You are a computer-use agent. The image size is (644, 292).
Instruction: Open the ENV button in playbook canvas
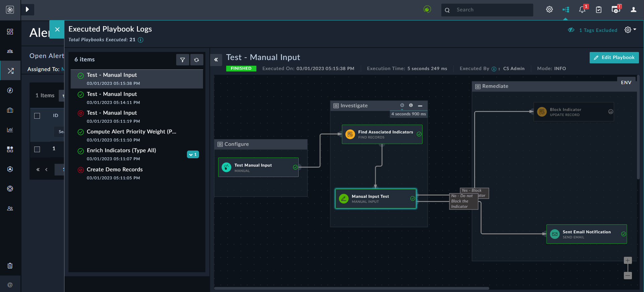(626, 82)
